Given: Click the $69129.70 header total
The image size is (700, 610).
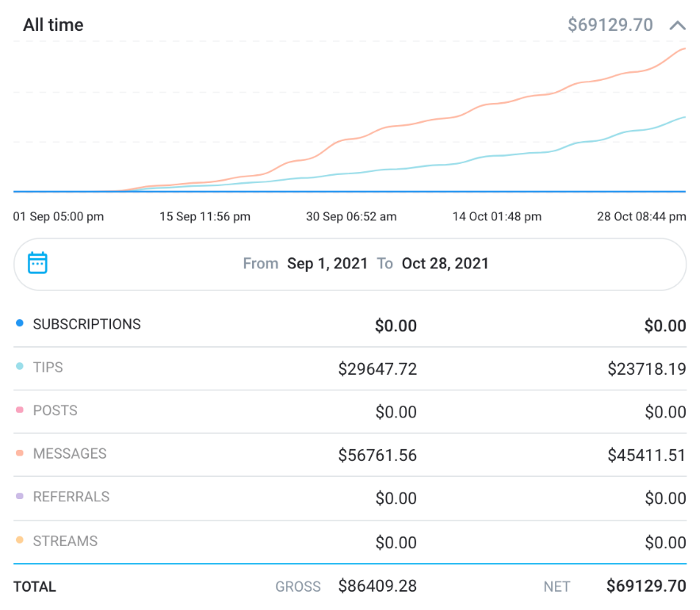Looking at the screenshot, I should click(x=610, y=25).
